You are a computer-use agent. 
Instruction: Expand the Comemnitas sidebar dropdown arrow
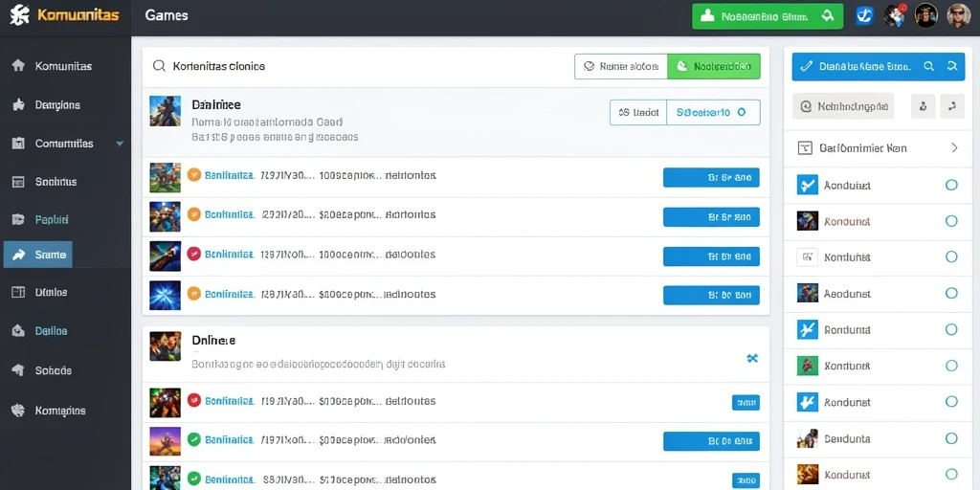120,144
